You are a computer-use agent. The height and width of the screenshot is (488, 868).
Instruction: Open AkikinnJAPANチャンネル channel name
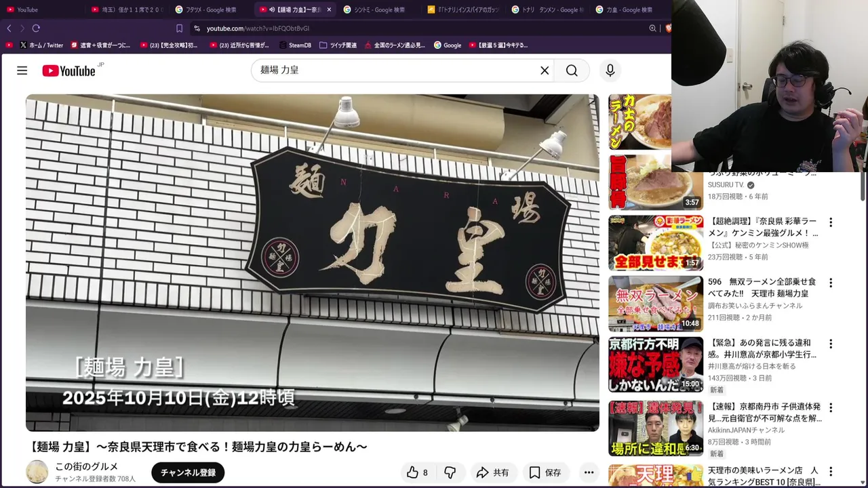coord(746,430)
